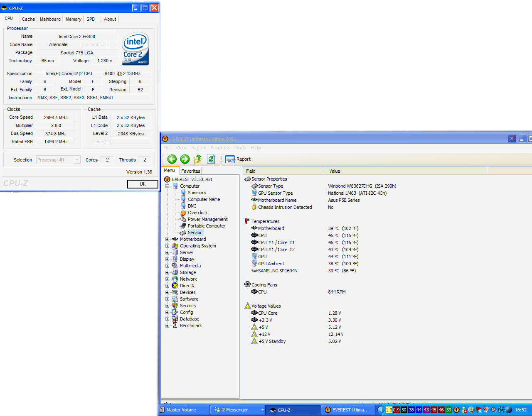Select the Software tree item
Image resolution: width=532 pixels, height=416 pixels.
tap(189, 299)
